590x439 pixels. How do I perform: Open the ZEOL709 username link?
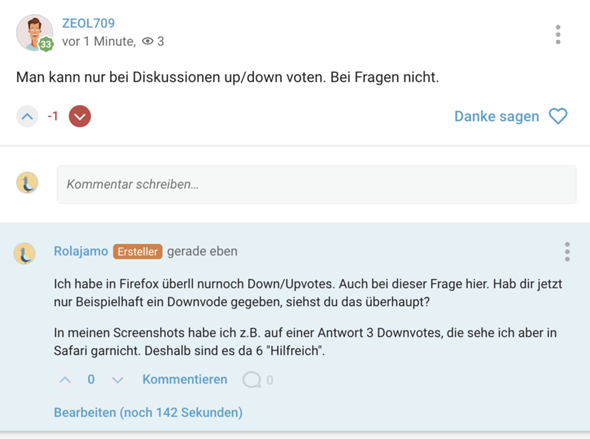[88, 23]
